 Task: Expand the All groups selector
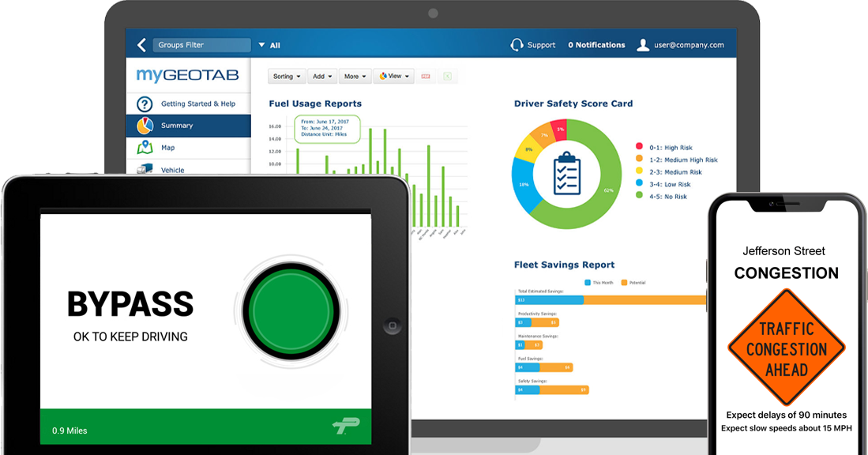click(x=269, y=45)
